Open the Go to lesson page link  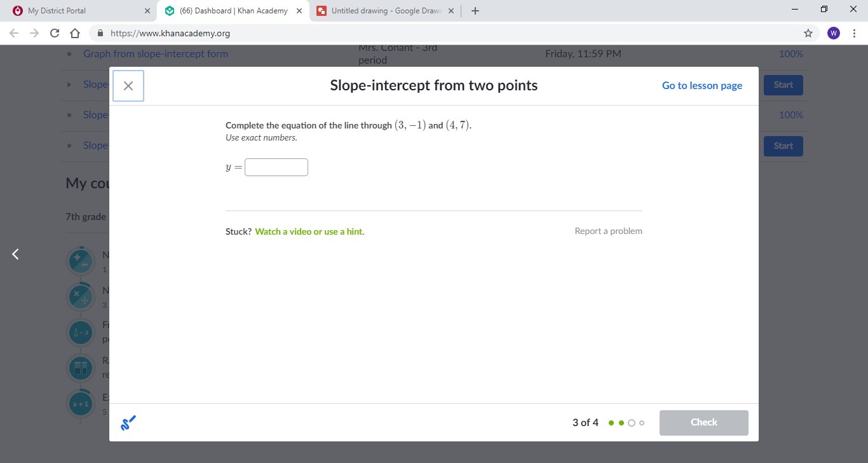point(702,86)
